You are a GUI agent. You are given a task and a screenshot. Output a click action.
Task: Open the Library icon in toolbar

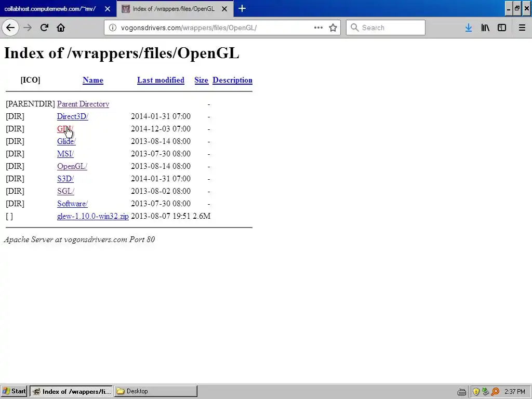[x=485, y=28]
